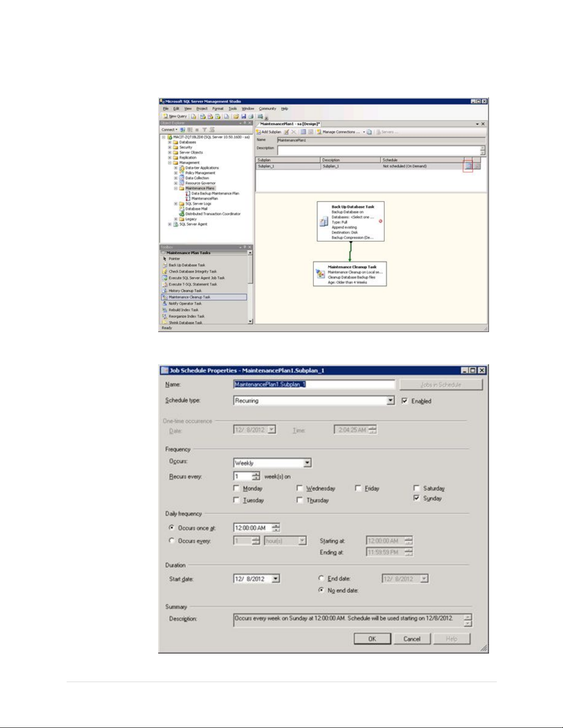563x728 pixels.
Task: Click the Recurs every week spinner
Action: pos(256,476)
